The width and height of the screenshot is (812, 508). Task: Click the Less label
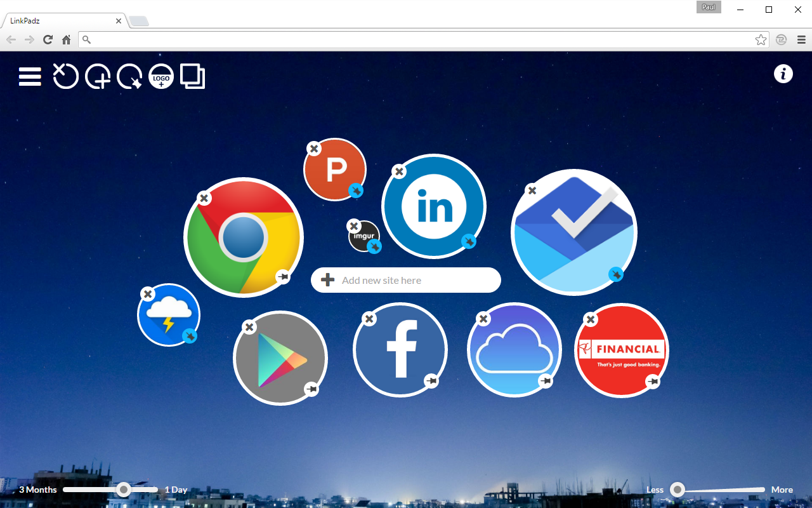point(655,490)
